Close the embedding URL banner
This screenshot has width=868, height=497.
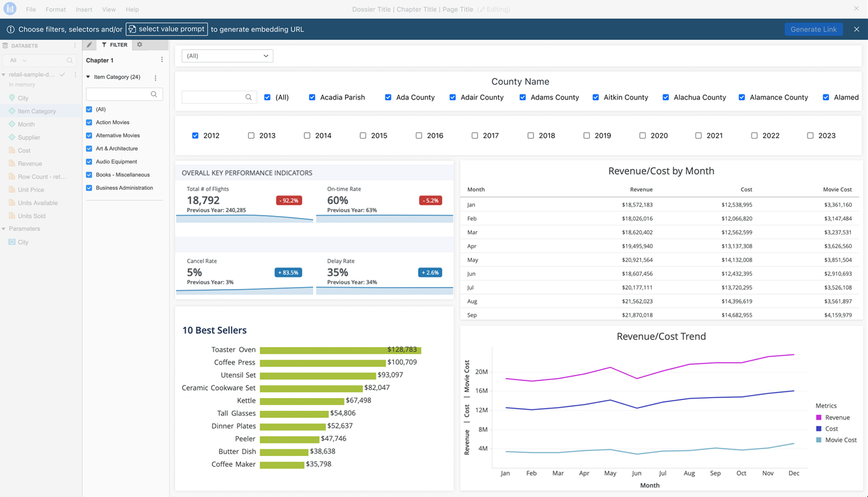(856, 29)
